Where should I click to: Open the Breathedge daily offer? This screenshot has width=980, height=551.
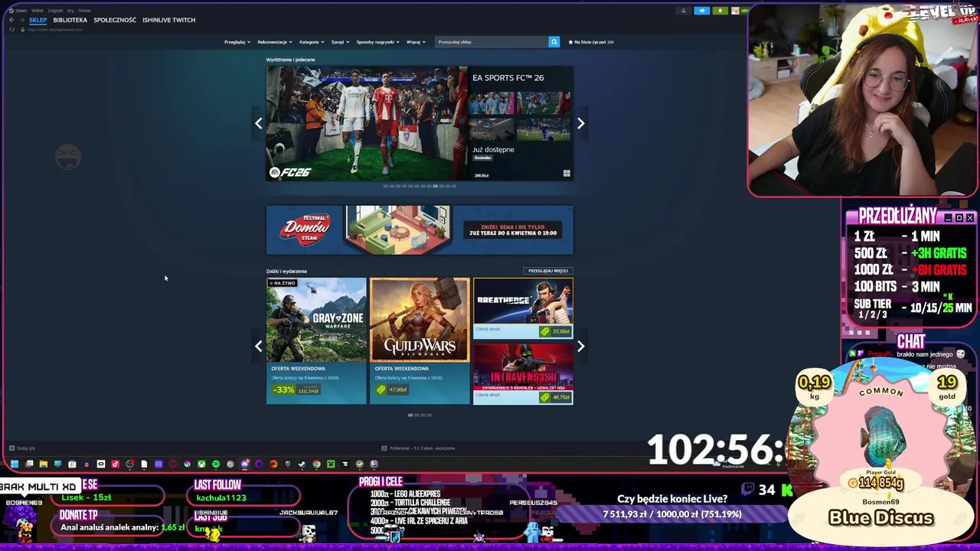[x=523, y=308]
